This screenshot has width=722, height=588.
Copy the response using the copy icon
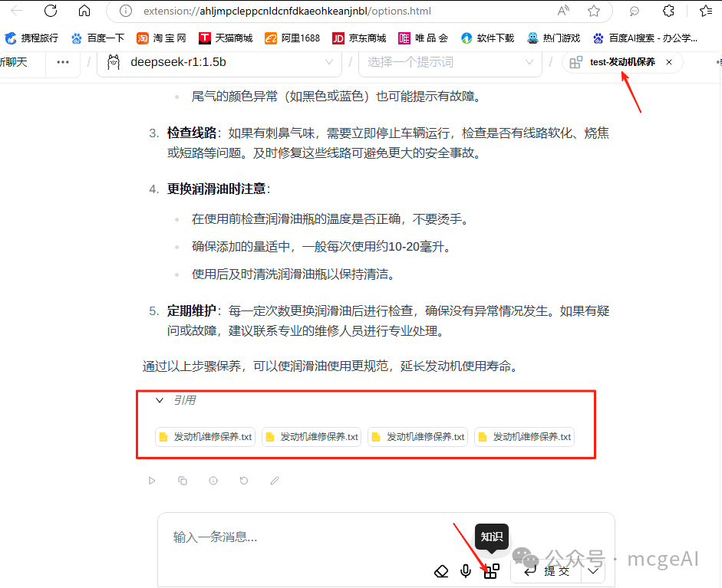click(183, 481)
